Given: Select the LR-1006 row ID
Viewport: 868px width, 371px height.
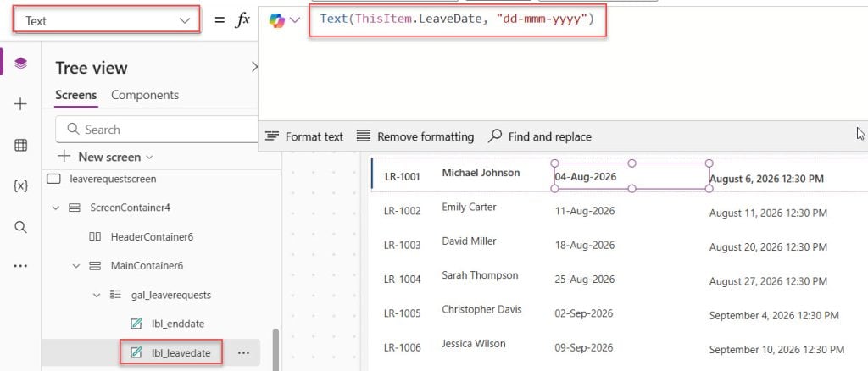Looking at the screenshot, I should point(403,348).
